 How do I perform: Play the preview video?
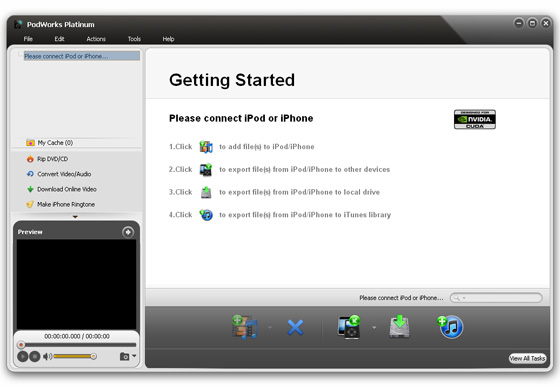click(22, 356)
